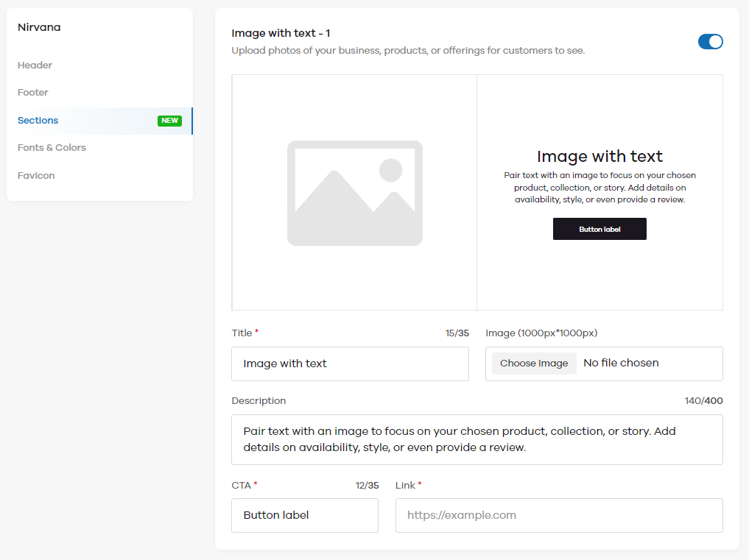Screen dimensions: 749x560
Task: Click the Link URL input field
Action: coord(560,516)
